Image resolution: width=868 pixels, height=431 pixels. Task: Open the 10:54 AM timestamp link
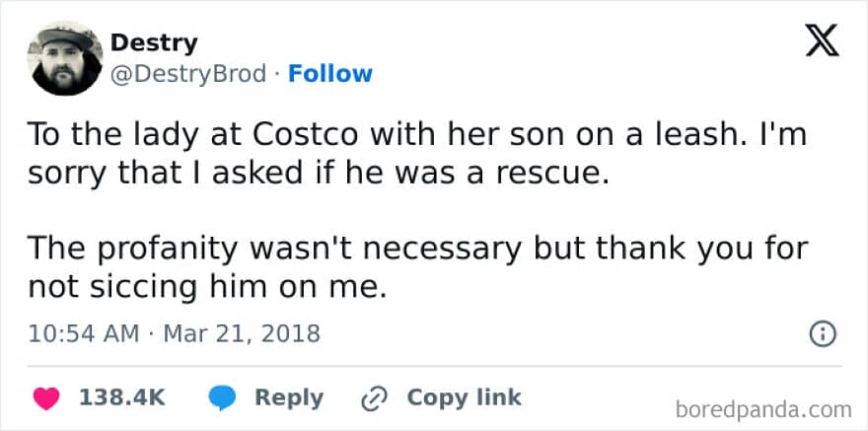pyautogui.click(x=84, y=333)
